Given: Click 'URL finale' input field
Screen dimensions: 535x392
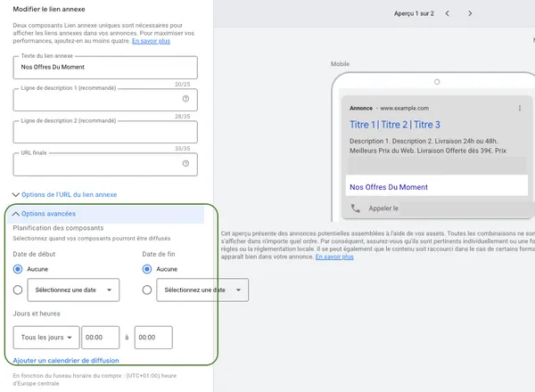Looking at the screenshot, I should [x=105, y=164].
